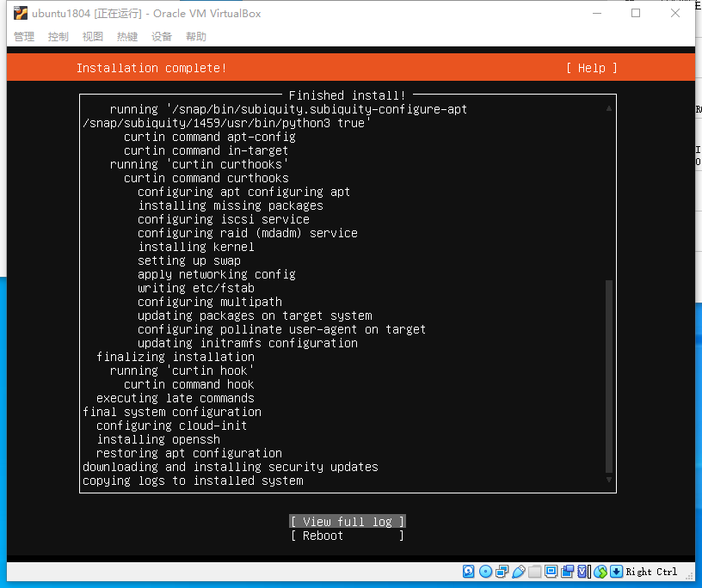
Task: Open the 管理 menu
Action: (x=23, y=36)
